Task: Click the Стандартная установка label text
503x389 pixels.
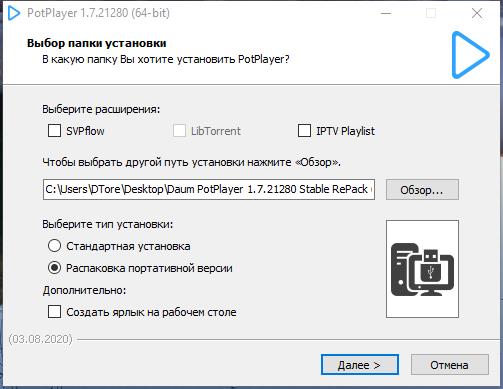Action: coord(128,246)
